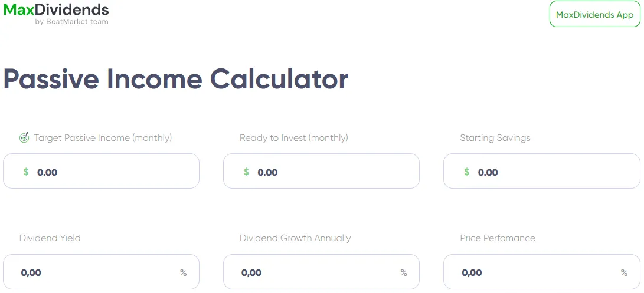Click the Passive Income Calculator heading
This screenshot has height=293, width=644.
[176, 80]
